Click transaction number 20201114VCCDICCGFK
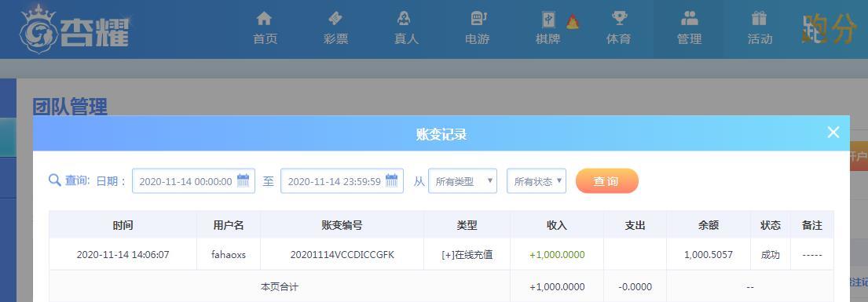 (x=342, y=255)
